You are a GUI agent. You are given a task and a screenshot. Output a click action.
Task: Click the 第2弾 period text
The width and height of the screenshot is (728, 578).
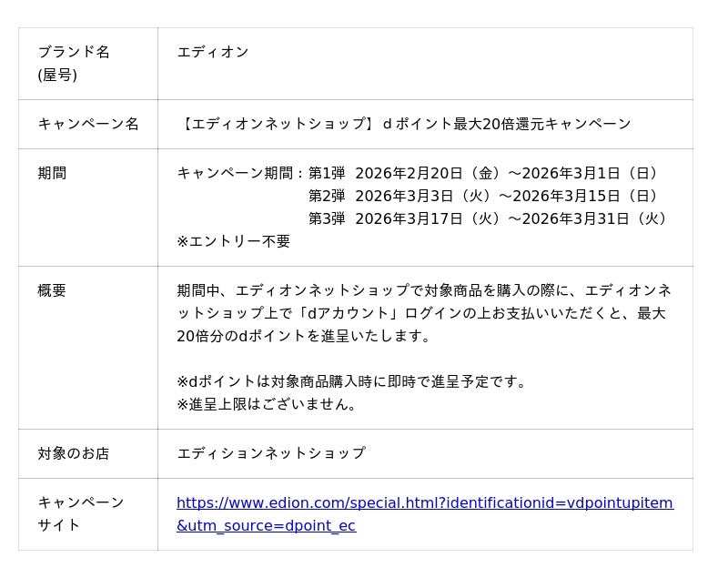327,196
